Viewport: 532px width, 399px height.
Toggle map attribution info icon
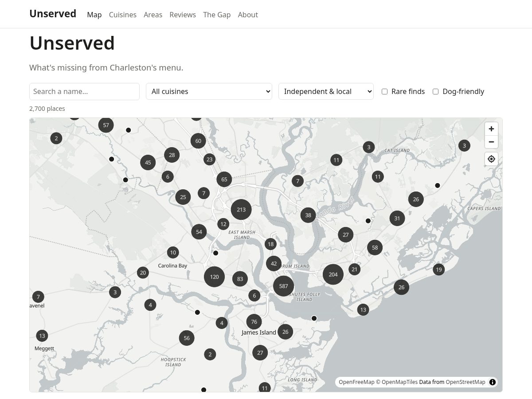492,382
